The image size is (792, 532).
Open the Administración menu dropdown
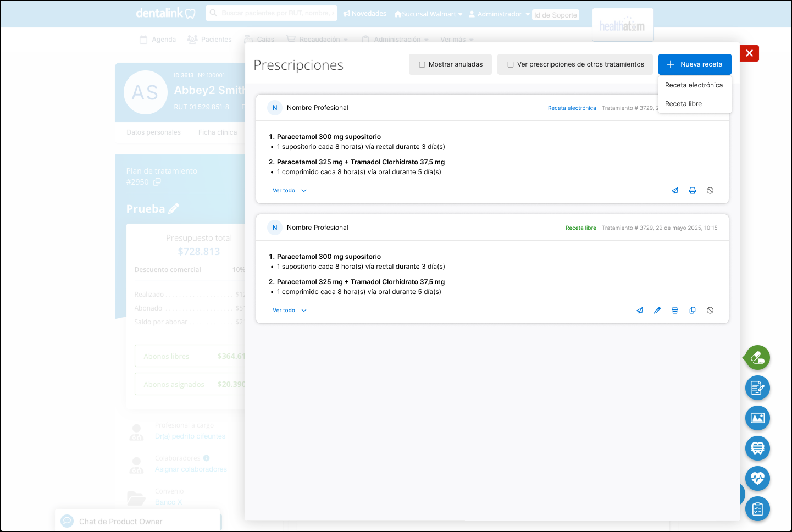[395, 40]
